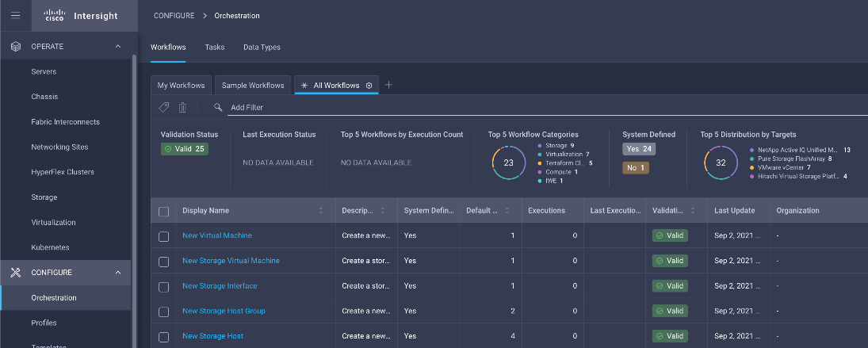Go to Virtualization in sidebar

coord(54,223)
